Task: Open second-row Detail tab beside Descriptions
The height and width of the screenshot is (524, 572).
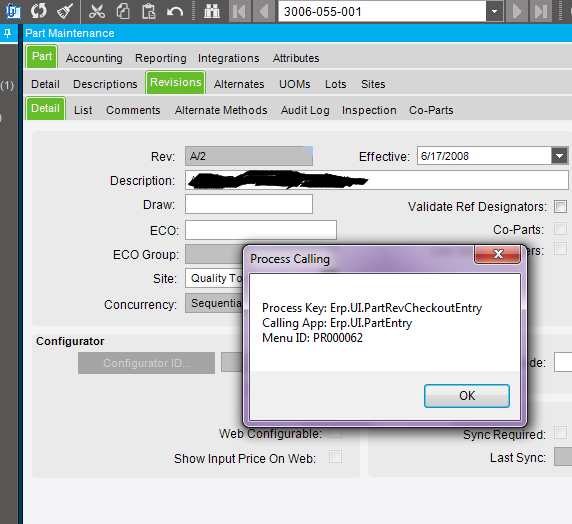Action: [x=45, y=84]
